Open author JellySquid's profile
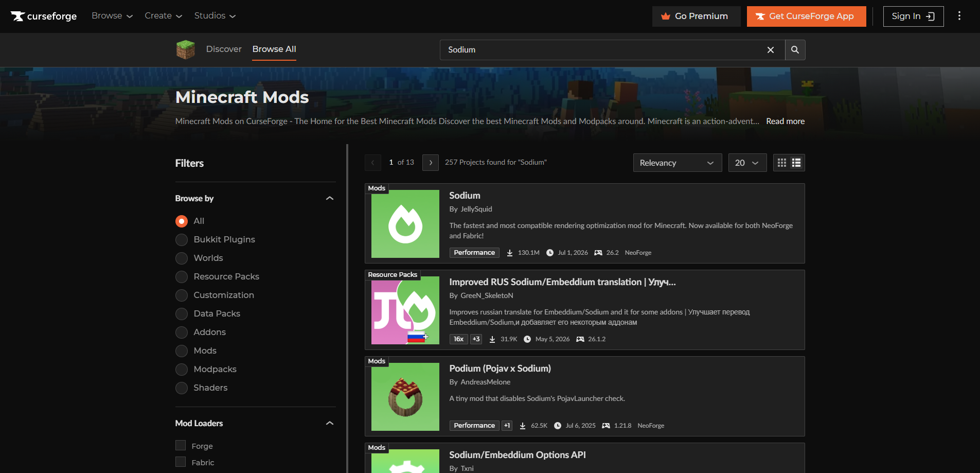 476,209
